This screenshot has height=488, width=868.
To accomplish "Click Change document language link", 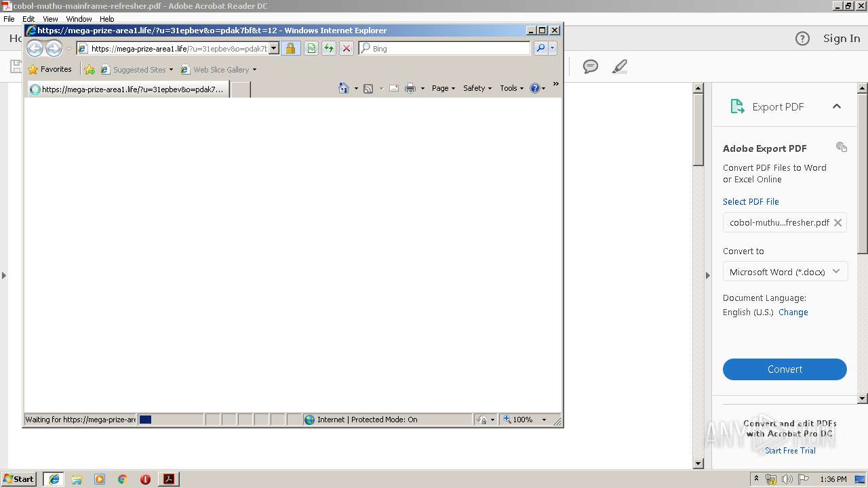I will coord(793,312).
